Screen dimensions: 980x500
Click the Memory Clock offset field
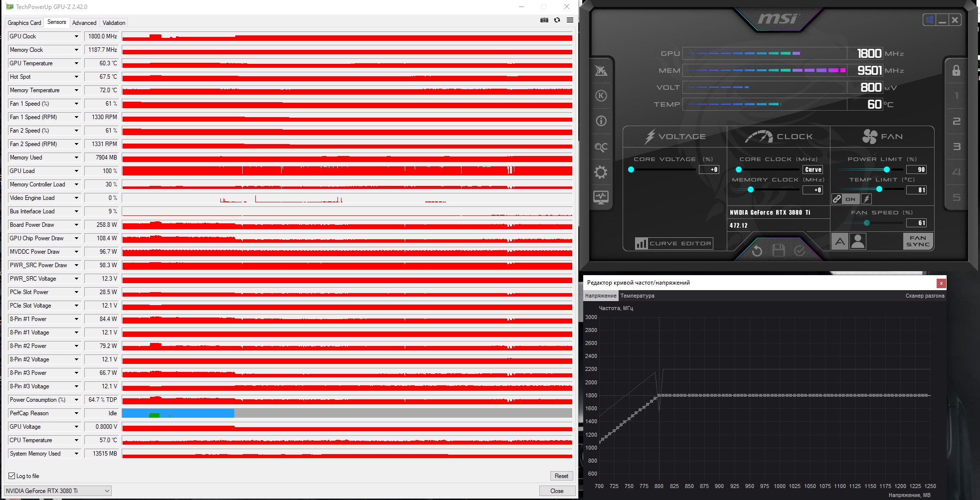[x=813, y=190]
